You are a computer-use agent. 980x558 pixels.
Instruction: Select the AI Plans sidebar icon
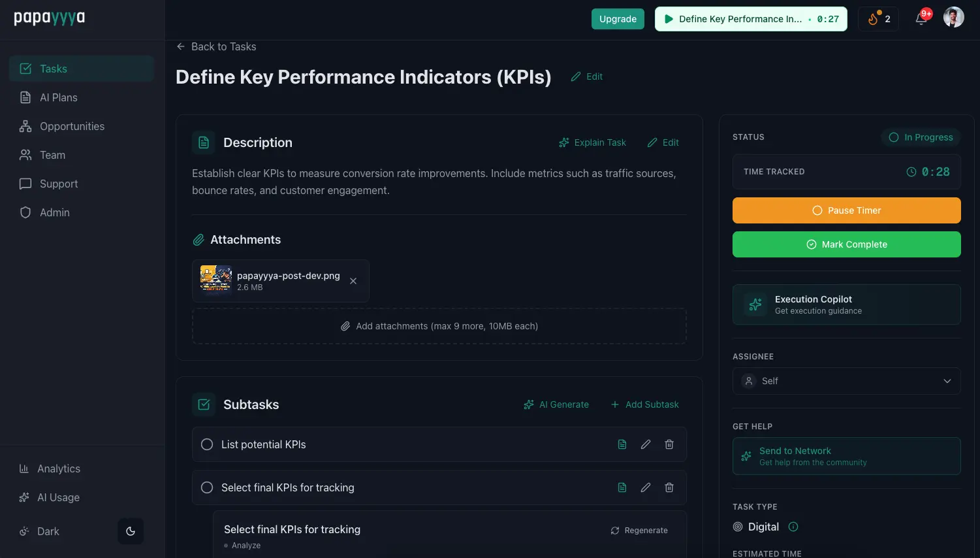(x=25, y=97)
